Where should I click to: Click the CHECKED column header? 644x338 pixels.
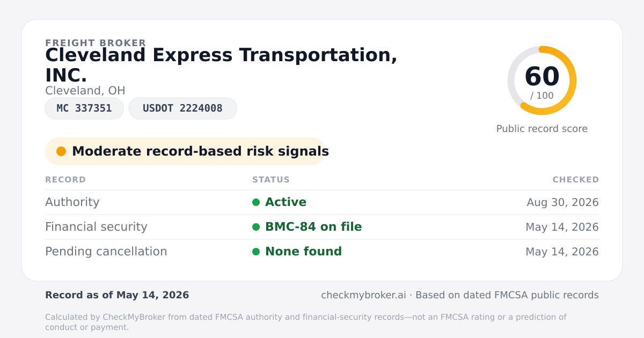(x=576, y=180)
